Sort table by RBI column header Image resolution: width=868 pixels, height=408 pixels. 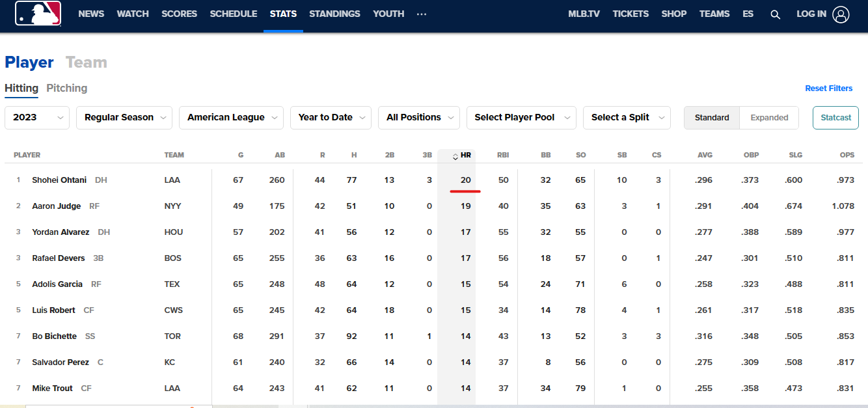coord(503,156)
